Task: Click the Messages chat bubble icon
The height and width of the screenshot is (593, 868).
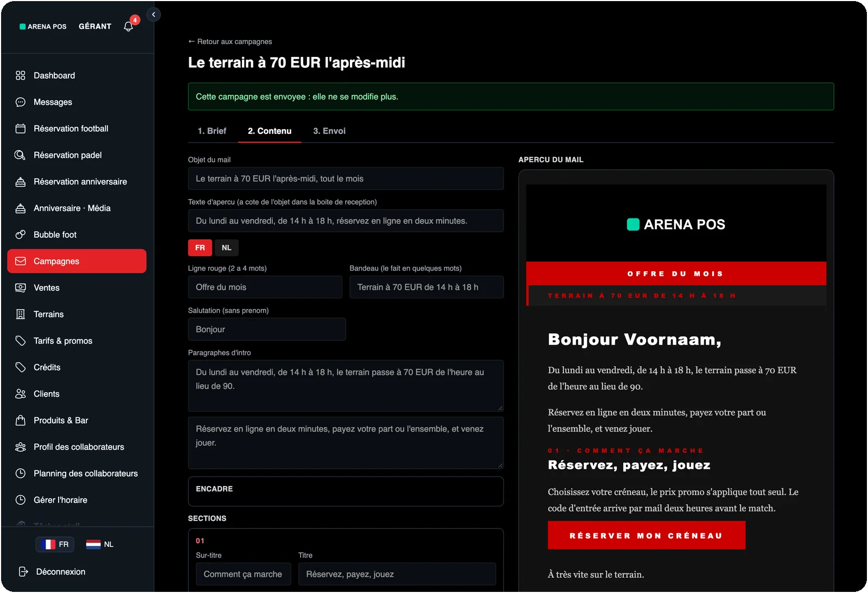Action: click(x=21, y=102)
